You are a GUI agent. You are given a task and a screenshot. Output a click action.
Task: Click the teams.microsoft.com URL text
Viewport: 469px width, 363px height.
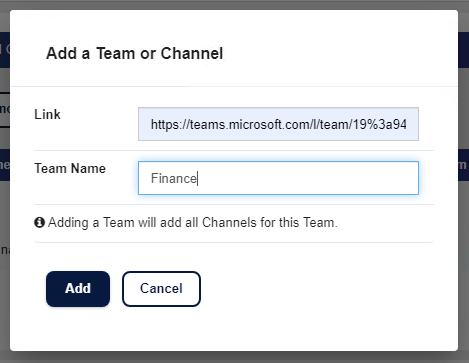pos(278,124)
